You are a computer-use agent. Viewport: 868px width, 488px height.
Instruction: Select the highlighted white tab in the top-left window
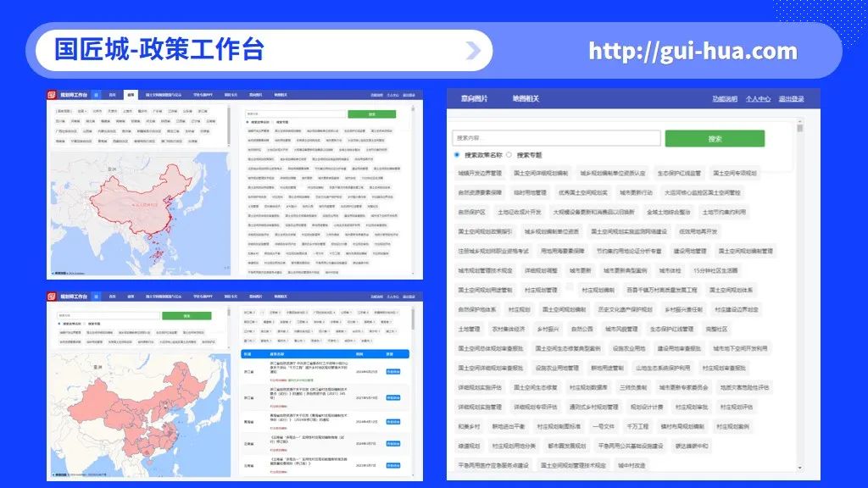point(131,95)
